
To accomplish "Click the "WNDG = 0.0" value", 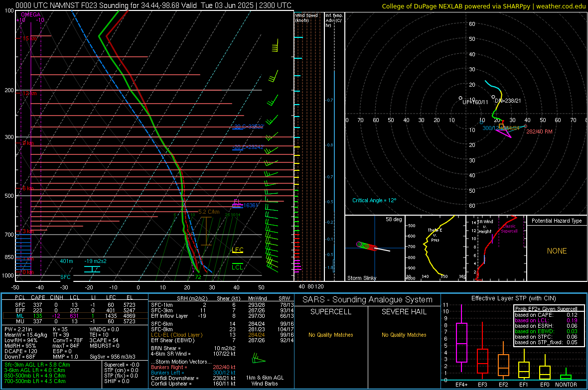I will [x=104, y=329].
